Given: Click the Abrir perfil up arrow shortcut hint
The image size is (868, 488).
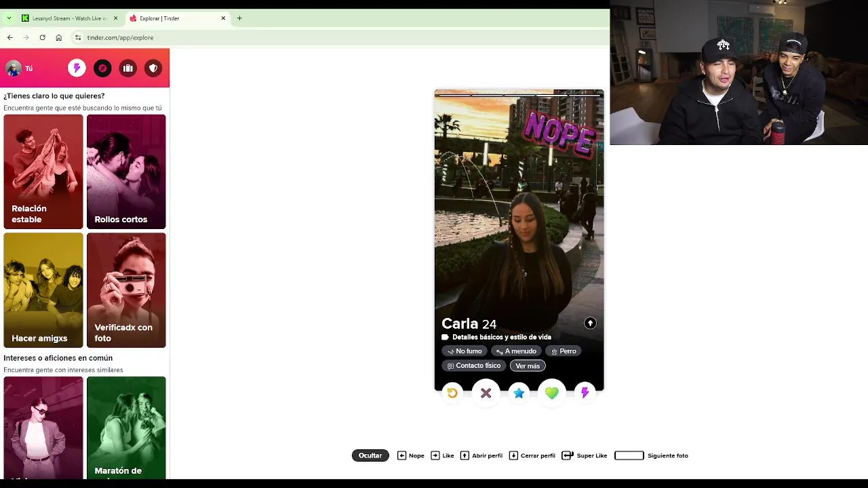Looking at the screenshot, I should 481,455.
